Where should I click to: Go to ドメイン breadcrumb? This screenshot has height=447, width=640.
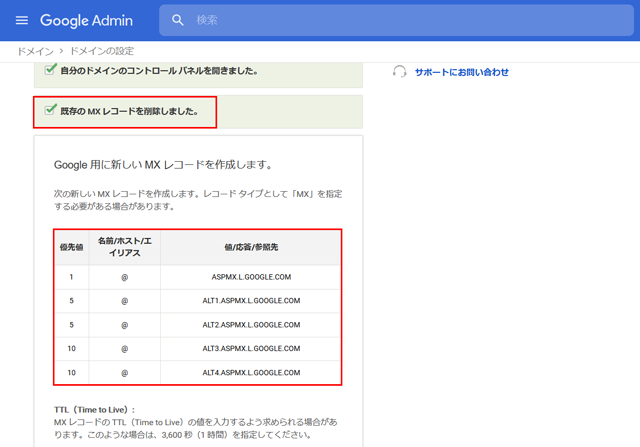(x=35, y=51)
